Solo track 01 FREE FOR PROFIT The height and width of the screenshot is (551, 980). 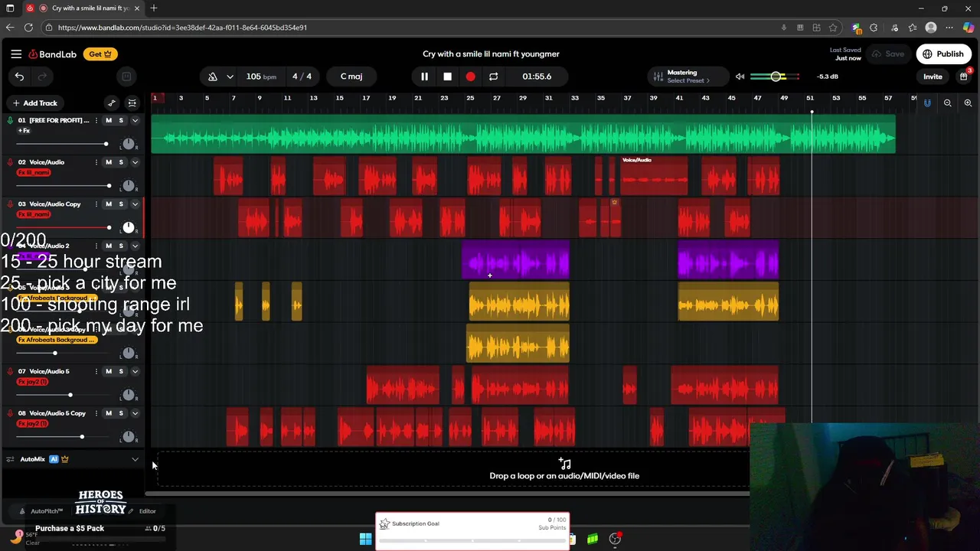(120, 120)
